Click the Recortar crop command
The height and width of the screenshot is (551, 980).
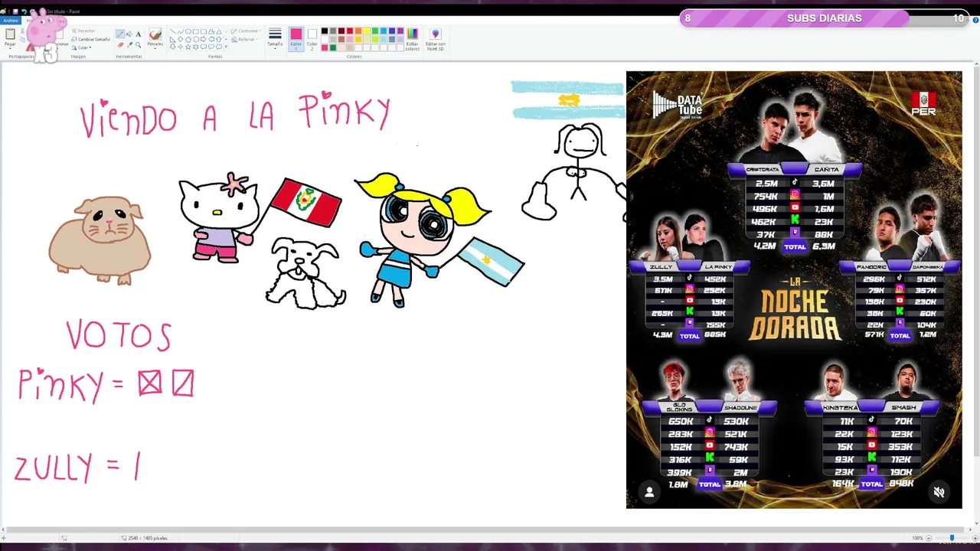coord(83,31)
